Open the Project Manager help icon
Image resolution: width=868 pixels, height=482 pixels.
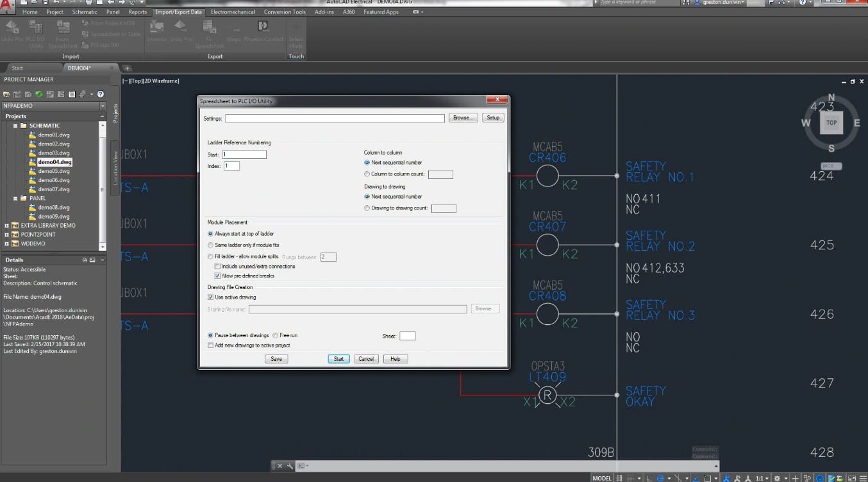click(101, 94)
